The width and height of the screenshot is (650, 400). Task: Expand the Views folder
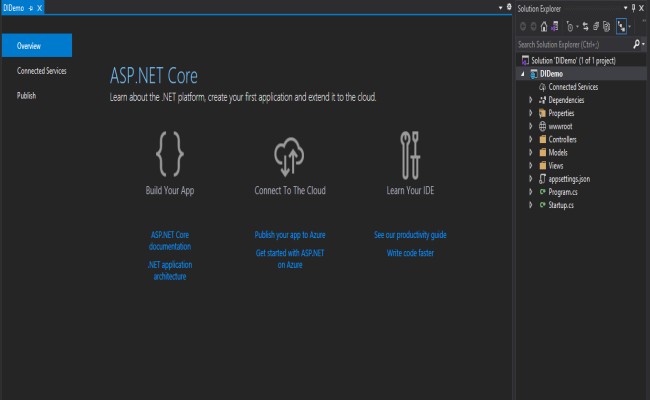[x=531, y=166]
